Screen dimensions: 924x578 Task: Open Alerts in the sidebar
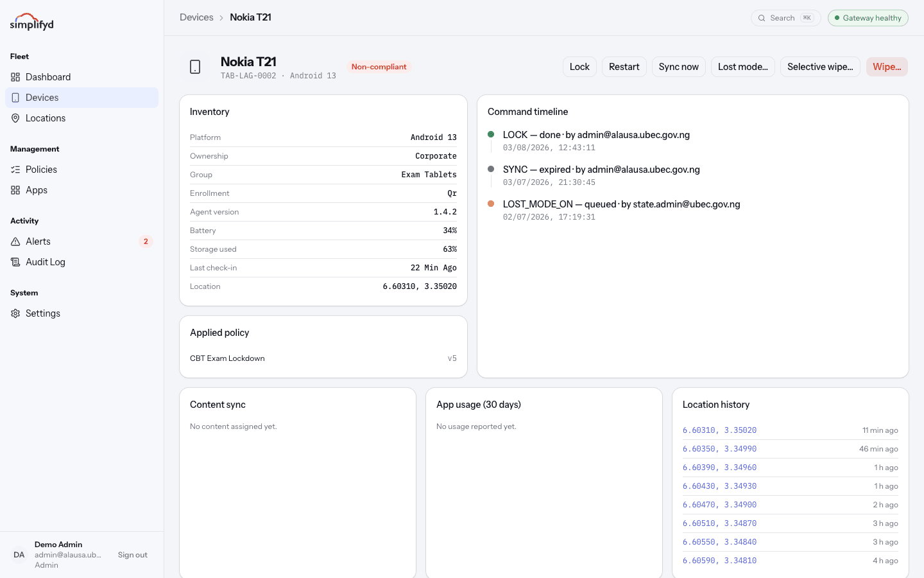point(82,241)
